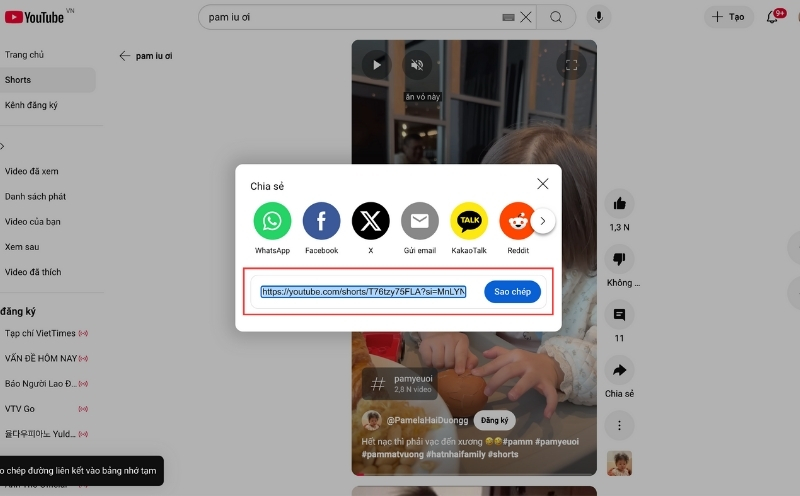Subscribe with Đăng ký button
This screenshot has height=496, width=800.
[494, 420]
